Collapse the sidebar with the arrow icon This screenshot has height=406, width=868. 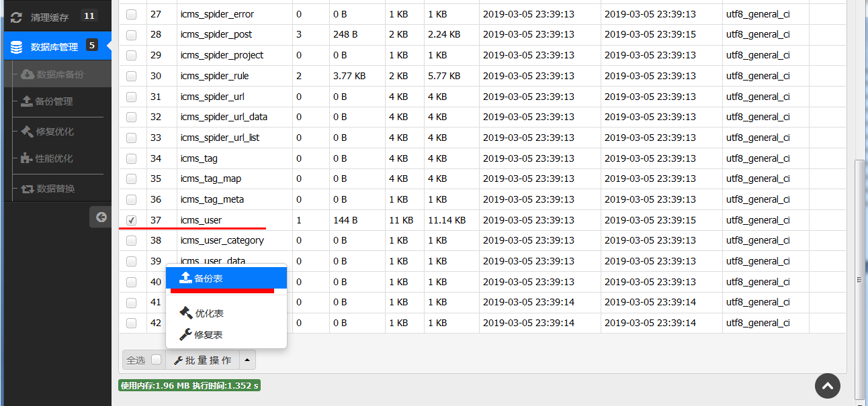(100, 217)
